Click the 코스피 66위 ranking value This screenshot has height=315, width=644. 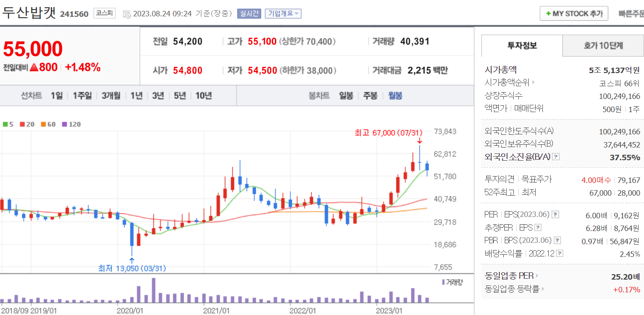click(x=620, y=83)
